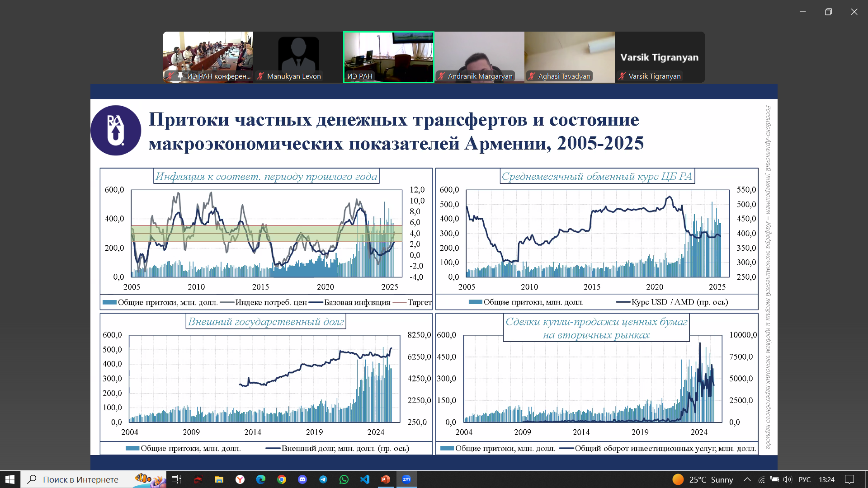This screenshot has width=868, height=488.
Task: Click muted mic icon on Aghasi Tavadyan
Action: (532, 76)
